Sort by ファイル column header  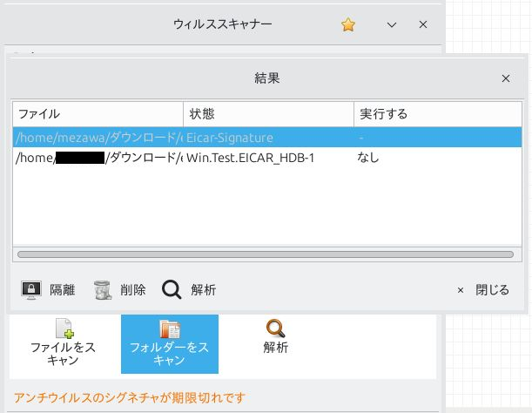tap(98, 114)
